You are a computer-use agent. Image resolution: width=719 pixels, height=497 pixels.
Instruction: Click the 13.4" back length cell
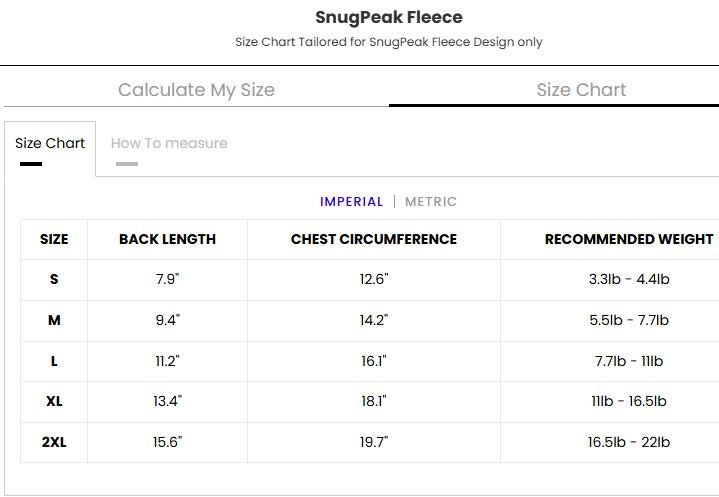tap(167, 401)
